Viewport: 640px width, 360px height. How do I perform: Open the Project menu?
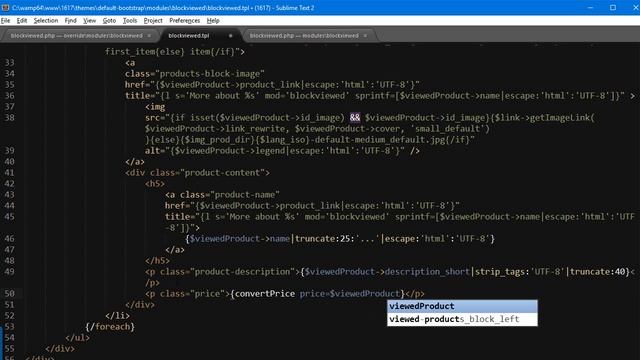click(x=153, y=20)
